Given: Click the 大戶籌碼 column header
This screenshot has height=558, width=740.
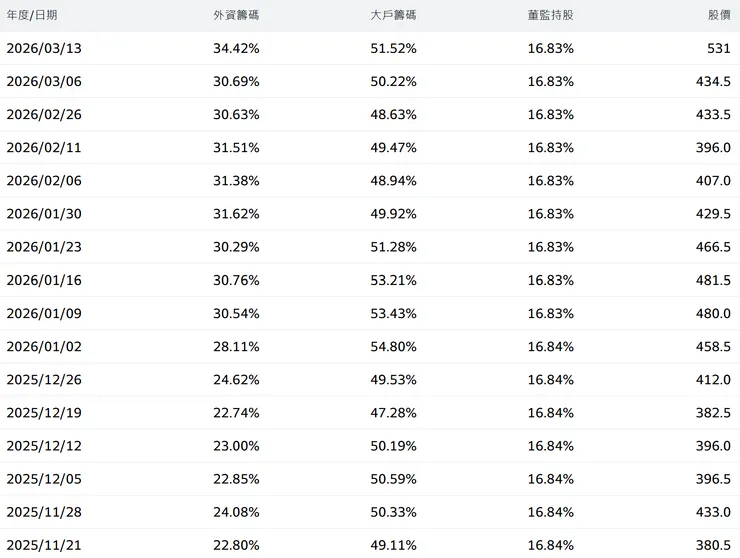Looking at the screenshot, I should pos(393,16).
